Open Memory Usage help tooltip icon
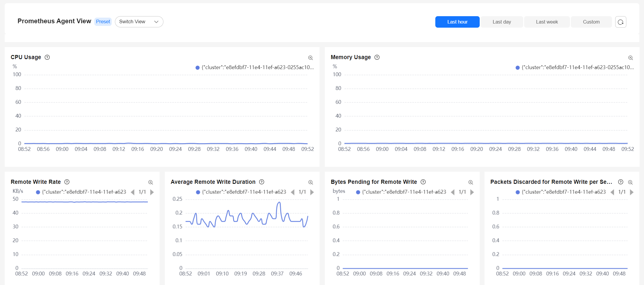The width and height of the screenshot is (644, 285). pos(377,57)
